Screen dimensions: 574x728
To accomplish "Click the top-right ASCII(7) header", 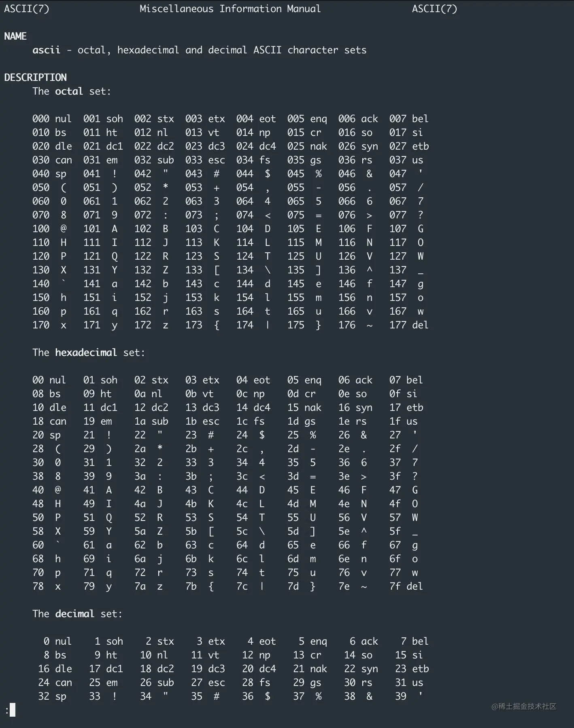I will [434, 8].
